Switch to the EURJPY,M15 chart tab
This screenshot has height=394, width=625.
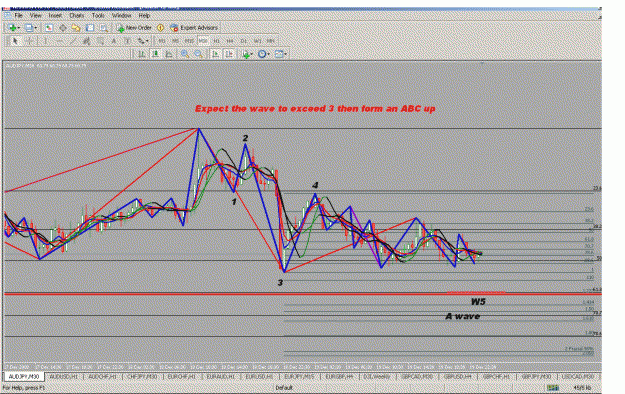pyautogui.click(x=299, y=376)
